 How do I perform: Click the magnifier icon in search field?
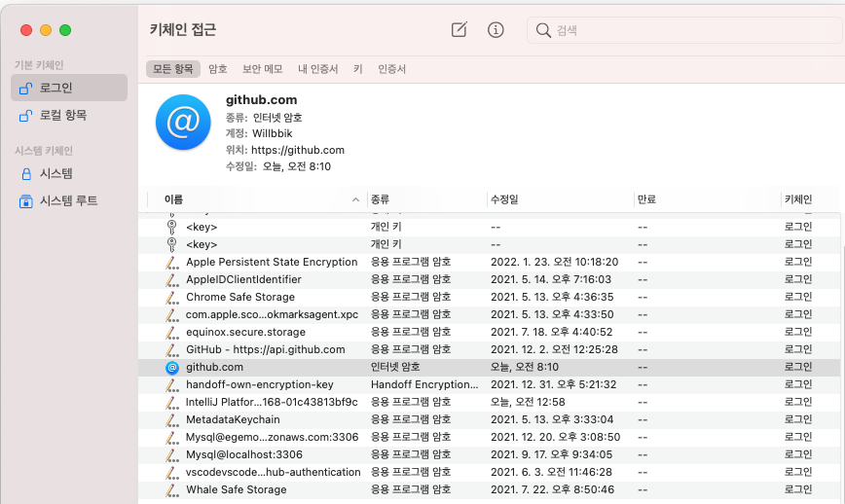click(542, 30)
